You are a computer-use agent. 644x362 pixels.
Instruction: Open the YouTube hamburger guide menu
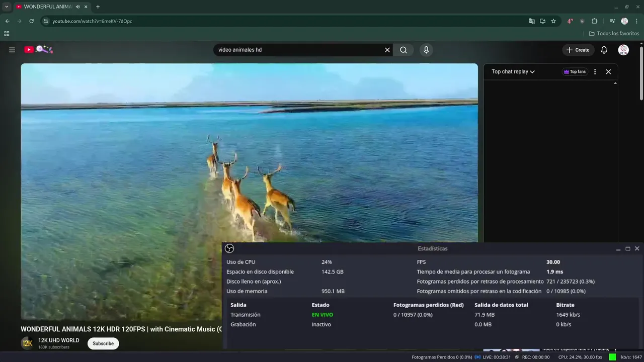pos(12,50)
